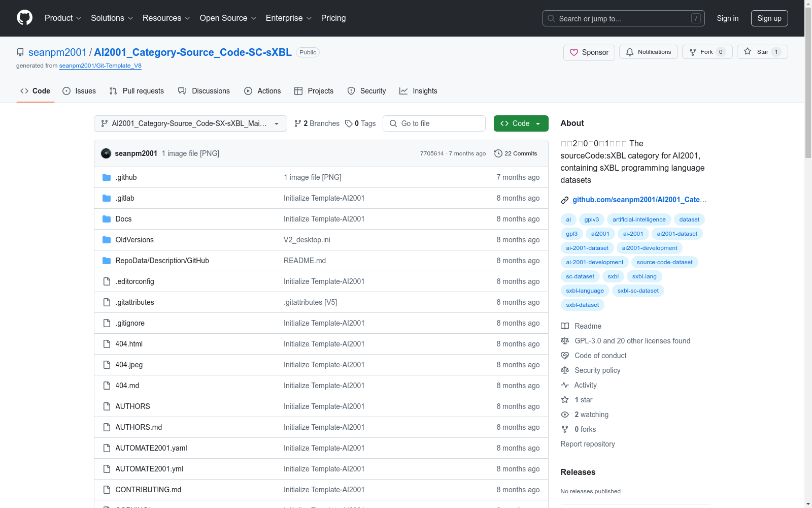Viewport: 812px width, 508px height.
Task: Open the V2_desktop.ini commit message
Action: [x=307, y=240]
